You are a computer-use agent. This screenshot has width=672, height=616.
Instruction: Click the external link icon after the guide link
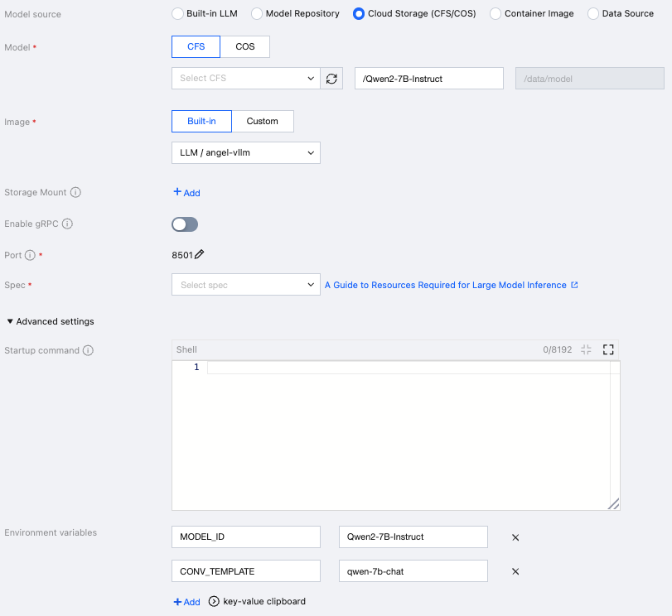click(x=575, y=285)
